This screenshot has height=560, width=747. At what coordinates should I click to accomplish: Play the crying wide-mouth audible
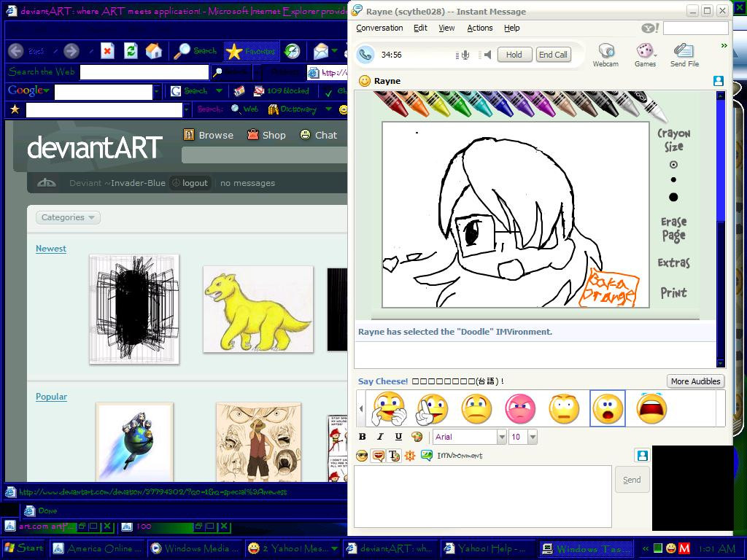[x=651, y=408]
